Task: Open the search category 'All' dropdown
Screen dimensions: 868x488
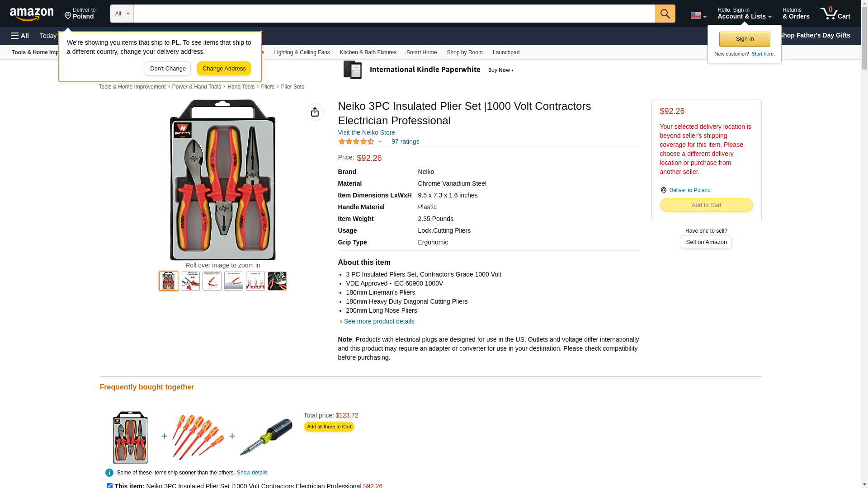Action: pyautogui.click(x=122, y=14)
